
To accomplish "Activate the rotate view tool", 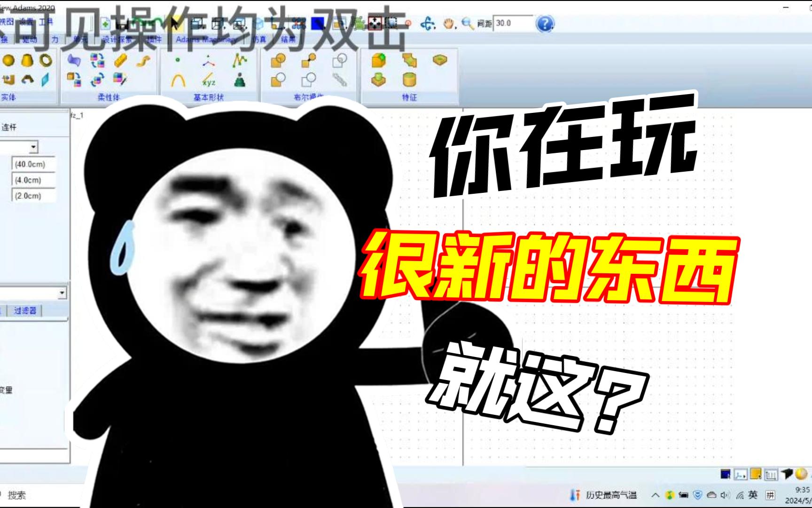I will (428, 24).
